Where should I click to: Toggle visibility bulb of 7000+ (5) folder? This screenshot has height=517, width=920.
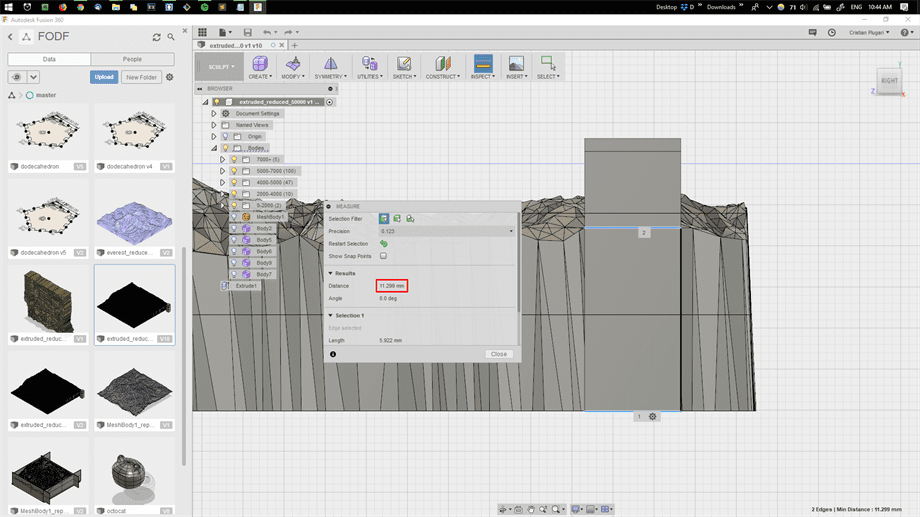pyautogui.click(x=234, y=159)
